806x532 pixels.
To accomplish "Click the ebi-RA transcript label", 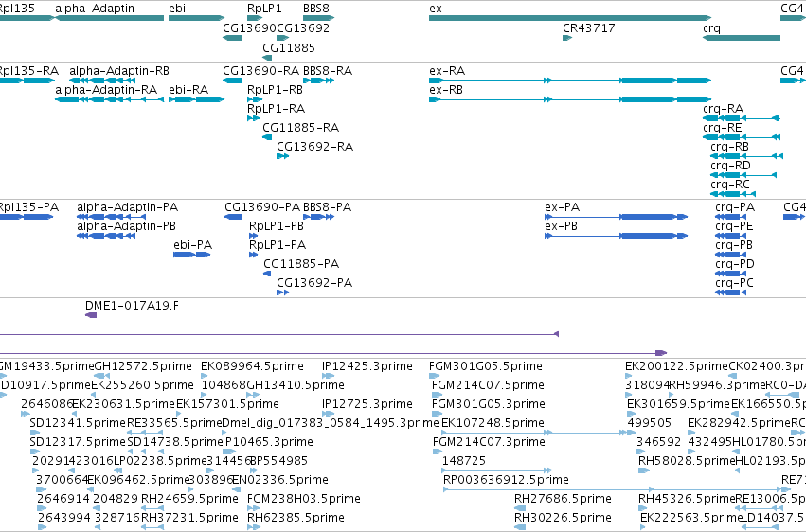I will [x=188, y=89].
